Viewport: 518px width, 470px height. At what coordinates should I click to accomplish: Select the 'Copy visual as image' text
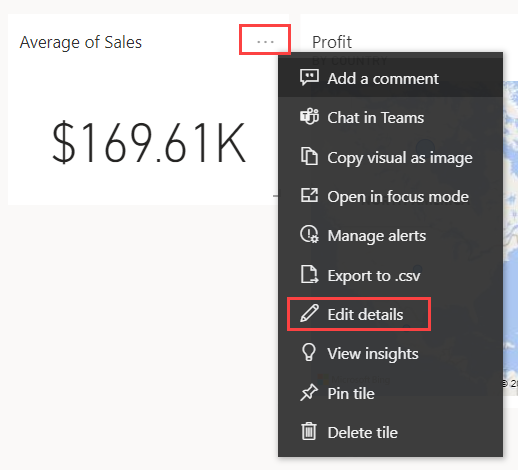[x=400, y=158]
